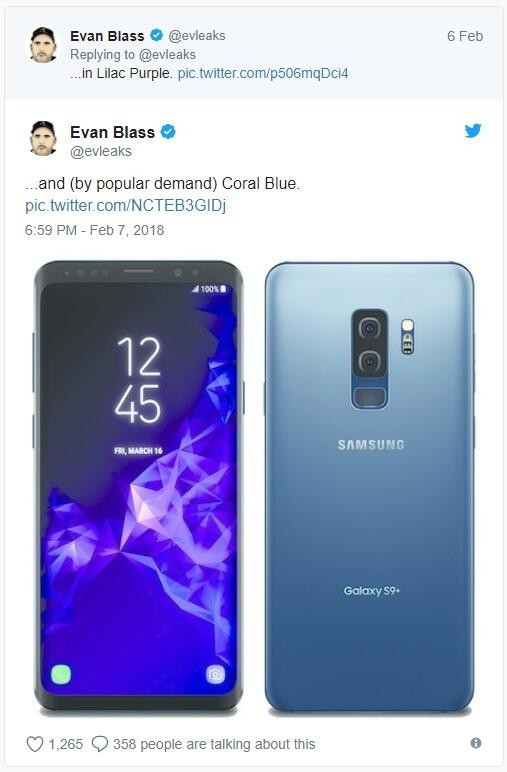Viewport: 507px width, 772px height.
Task: Click 358 people are talking about this
Action: click(x=214, y=744)
